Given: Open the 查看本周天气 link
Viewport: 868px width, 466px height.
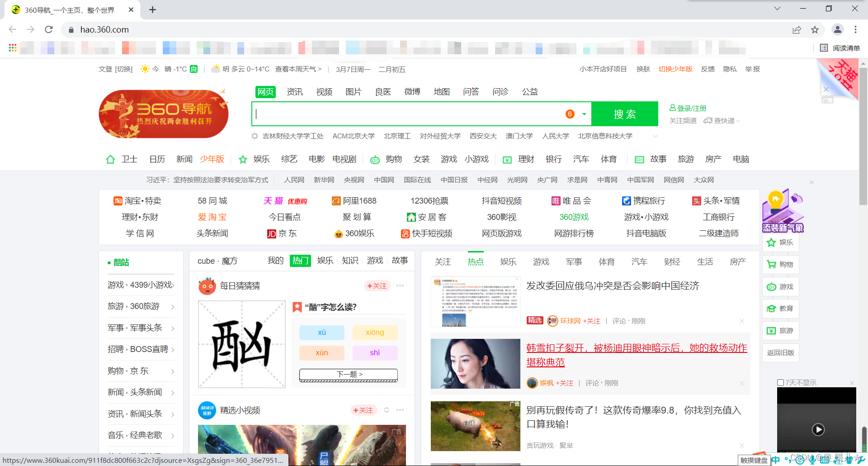Looking at the screenshot, I should pos(298,69).
